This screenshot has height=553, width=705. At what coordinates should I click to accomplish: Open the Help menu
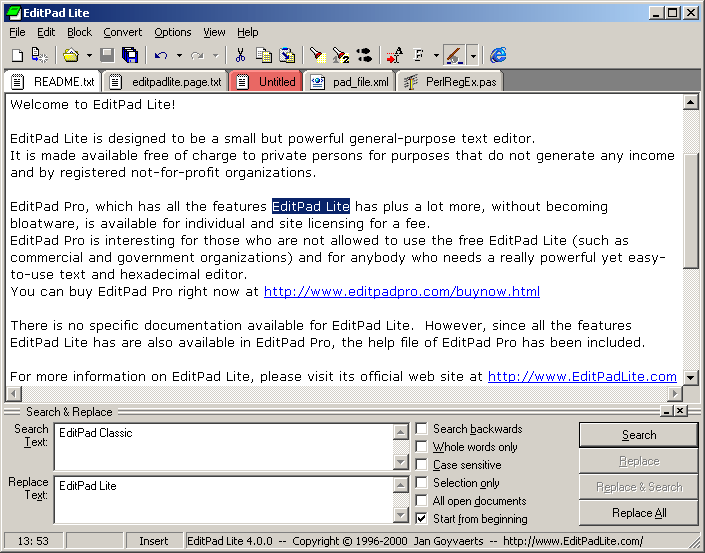coord(248,32)
